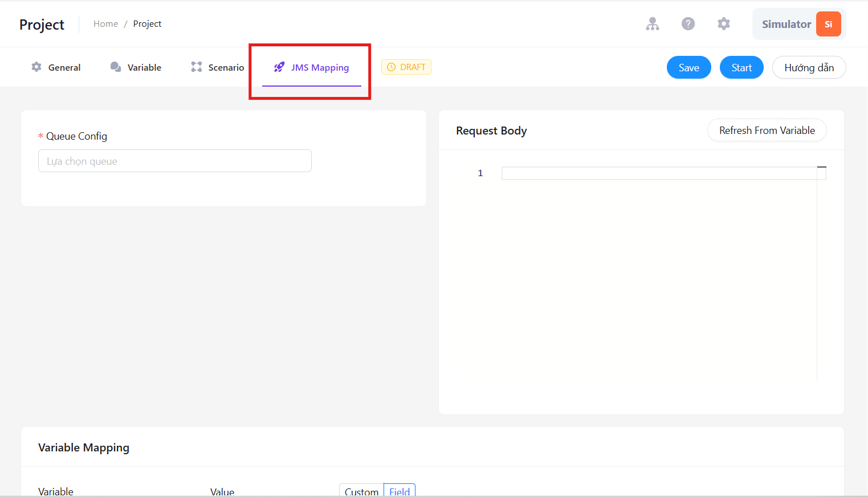Image resolution: width=868 pixels, height=497 pixels.
Task: Open settings gear icon in top bar
Action: click(724, 24)
